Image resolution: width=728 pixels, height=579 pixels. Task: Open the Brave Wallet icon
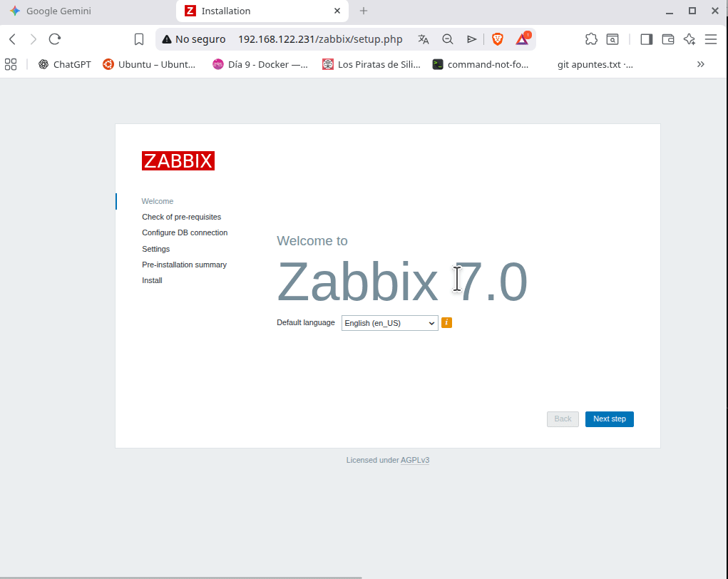(x=667, y=39)
